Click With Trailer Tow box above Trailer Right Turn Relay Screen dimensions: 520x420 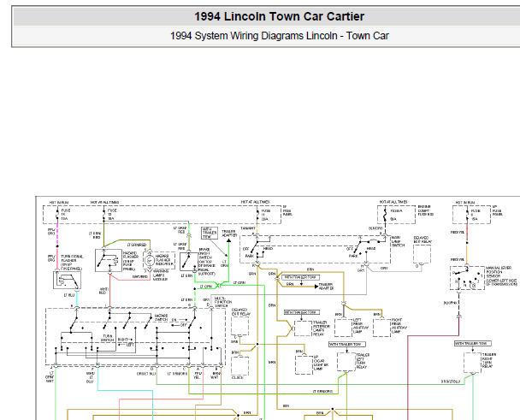473,344
